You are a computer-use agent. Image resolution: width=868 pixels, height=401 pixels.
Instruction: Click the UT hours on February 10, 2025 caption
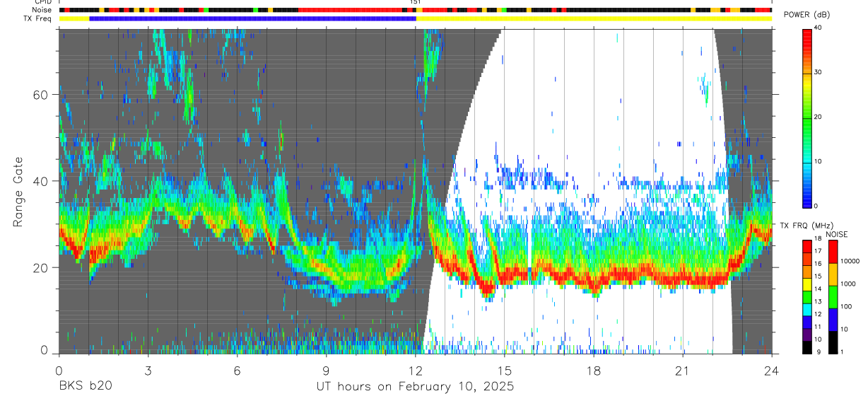(x=414, y=387)
